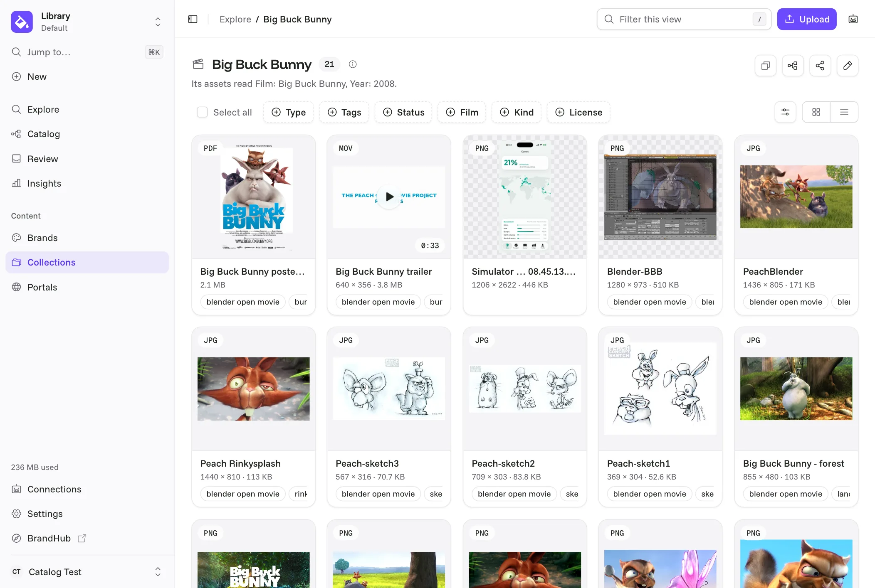The image size is (875, 588).
Task: Open Connections page
Action: pos(87,489)
